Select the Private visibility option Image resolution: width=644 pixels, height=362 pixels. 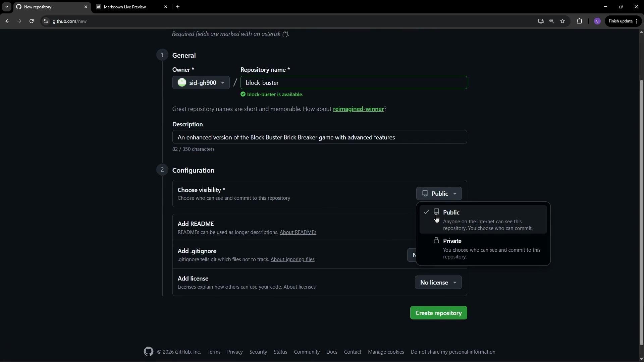click(483, 248)
